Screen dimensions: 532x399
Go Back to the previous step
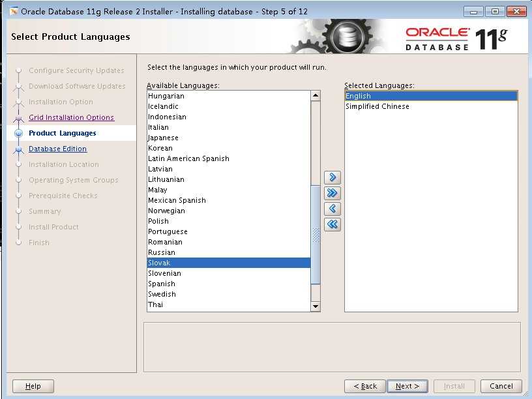[x=365, y=386]
